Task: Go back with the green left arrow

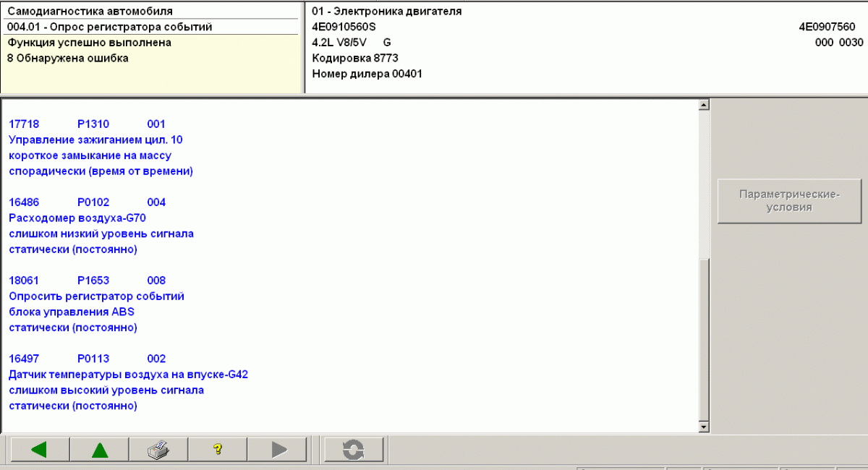Action: coord(39,450)
